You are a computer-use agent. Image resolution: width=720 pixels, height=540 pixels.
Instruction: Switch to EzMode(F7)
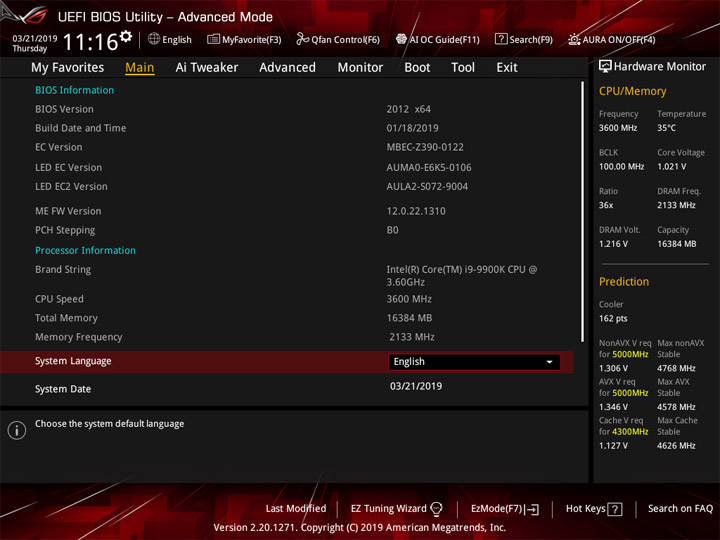coord(496,509)
